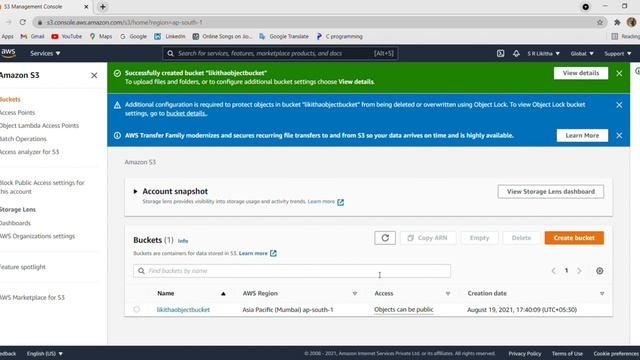Close the Amazon S3 navigation panel

[94, 76]
